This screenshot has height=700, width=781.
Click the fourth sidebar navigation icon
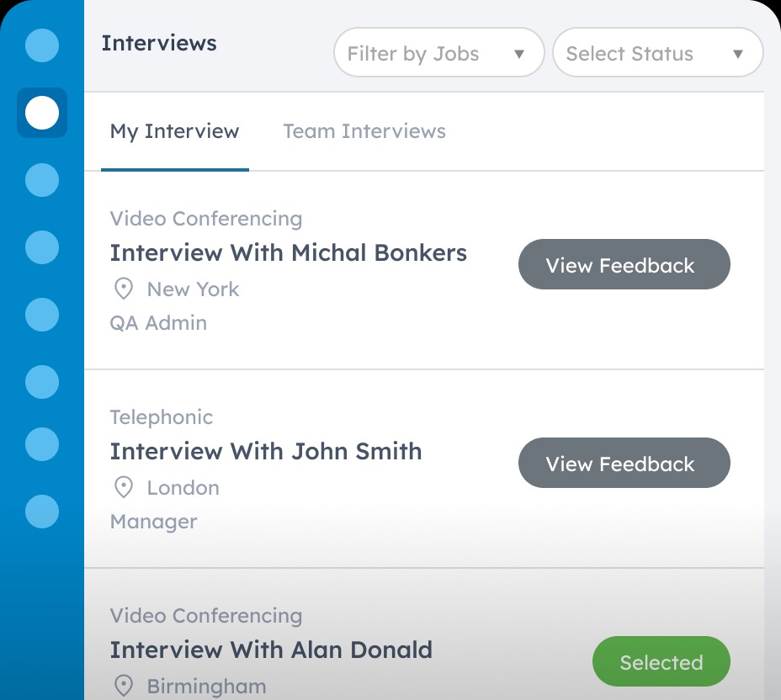(x=42, y=247)
